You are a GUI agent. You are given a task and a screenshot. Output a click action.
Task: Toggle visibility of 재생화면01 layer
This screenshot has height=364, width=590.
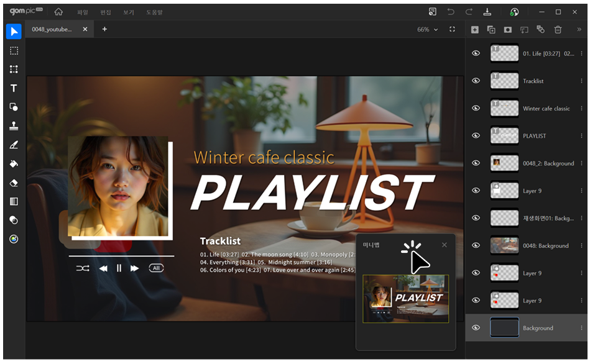(476, 218)
